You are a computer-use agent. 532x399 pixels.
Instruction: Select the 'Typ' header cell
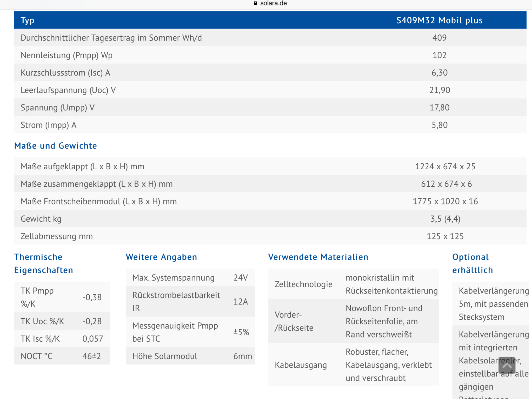(x=28, y=20)
